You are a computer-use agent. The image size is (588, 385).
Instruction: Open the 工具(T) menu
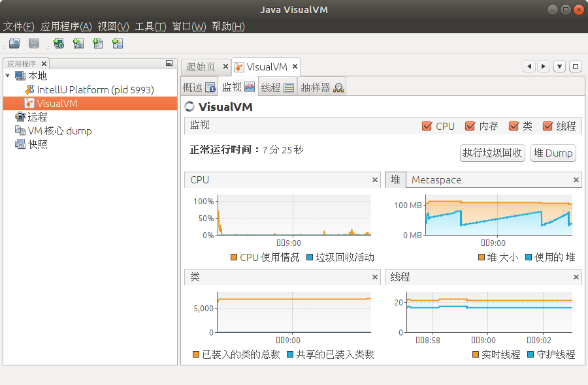pos(150,26)
